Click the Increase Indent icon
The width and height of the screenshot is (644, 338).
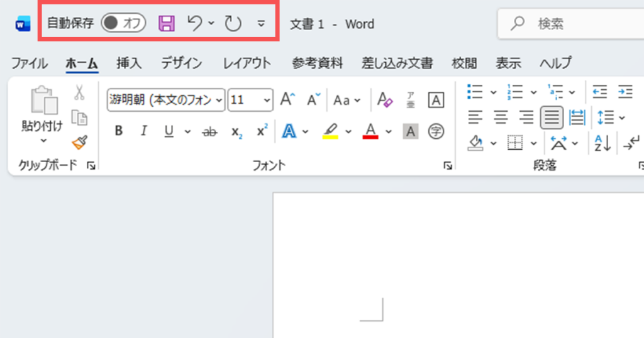click(625, 92)
